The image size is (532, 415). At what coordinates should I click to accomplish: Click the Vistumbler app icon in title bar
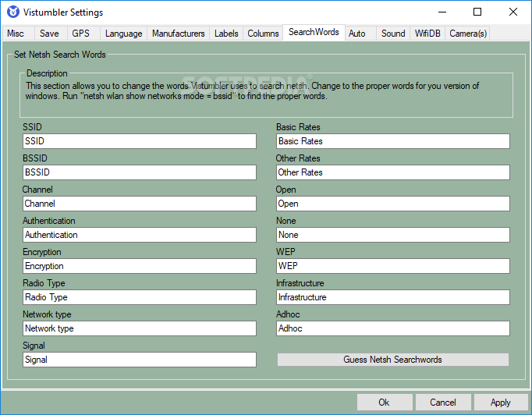click(13, 12)
